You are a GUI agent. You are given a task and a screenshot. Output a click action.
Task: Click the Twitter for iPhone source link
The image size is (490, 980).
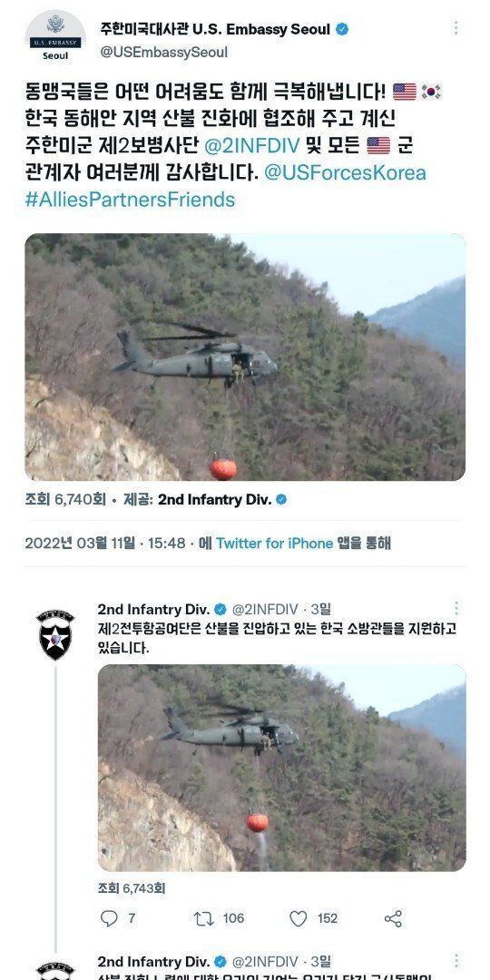point(274,544)
